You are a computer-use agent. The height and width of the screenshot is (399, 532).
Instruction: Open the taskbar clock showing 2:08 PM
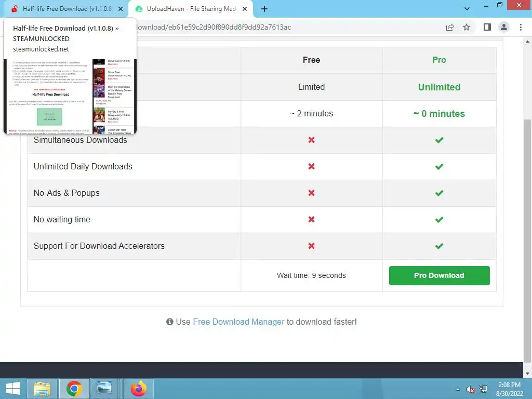(x=509, y=389)
